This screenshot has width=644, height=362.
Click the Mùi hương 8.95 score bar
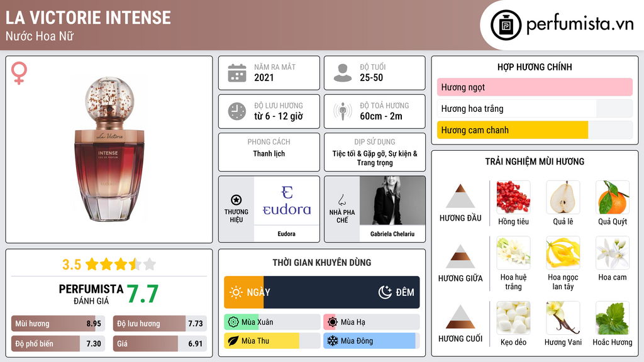tap(58, 324)
